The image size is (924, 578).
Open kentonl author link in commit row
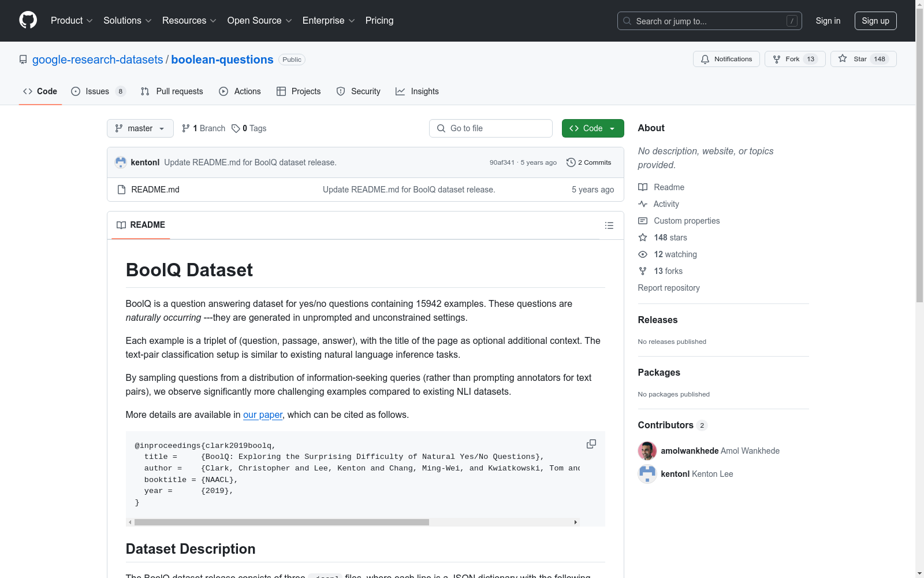click(x=145, y=162)
